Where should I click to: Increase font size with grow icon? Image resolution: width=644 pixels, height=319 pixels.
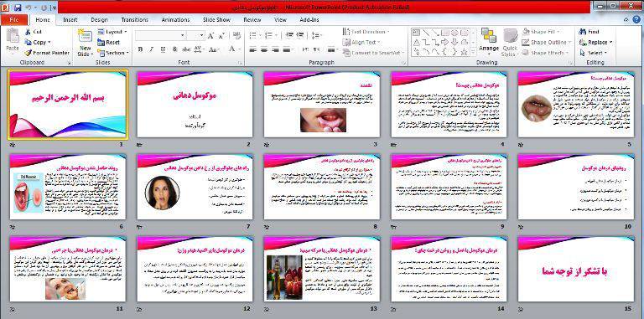(x=210, y=36)
